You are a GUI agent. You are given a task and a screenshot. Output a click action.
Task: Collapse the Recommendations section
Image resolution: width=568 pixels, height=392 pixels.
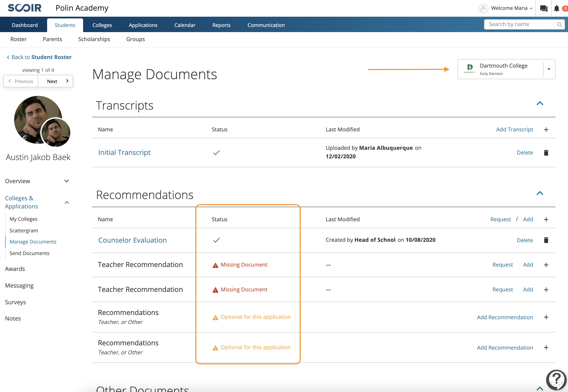(540, 193)
